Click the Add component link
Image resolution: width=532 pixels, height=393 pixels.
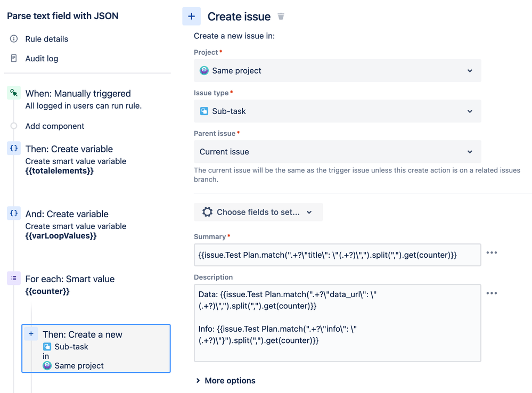pyautogui.click(x=55, y=126)
